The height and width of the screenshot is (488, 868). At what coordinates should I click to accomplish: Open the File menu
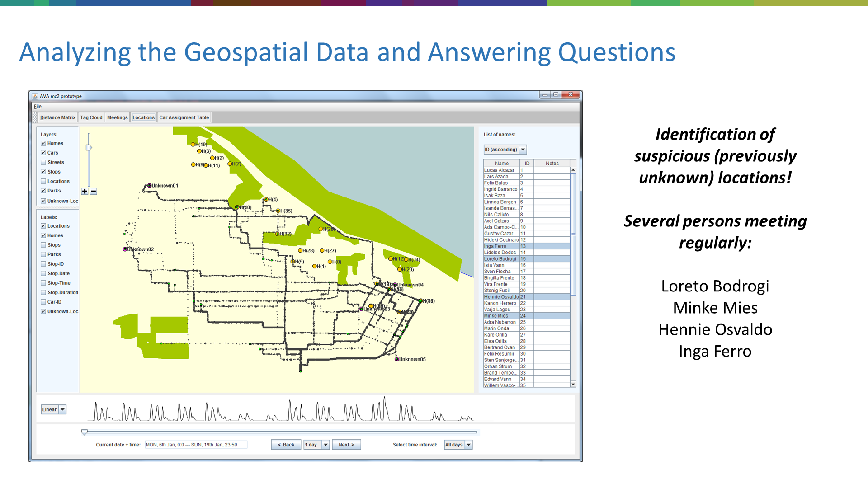point(38,107)
